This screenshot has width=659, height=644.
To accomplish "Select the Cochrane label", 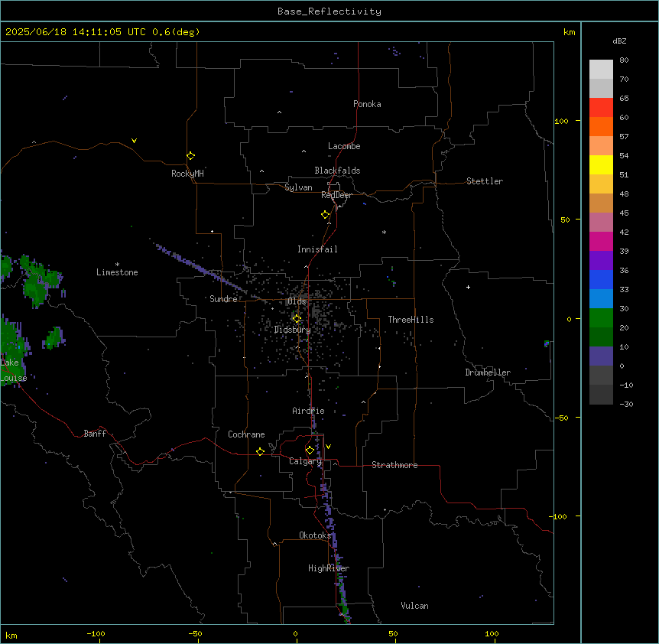I will click(x=246, y=434).
